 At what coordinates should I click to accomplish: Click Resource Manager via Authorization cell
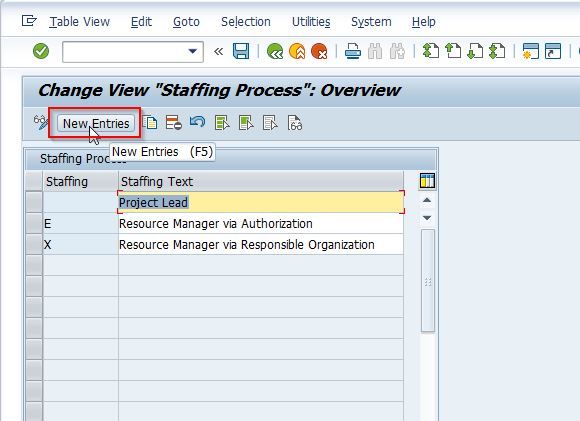[x=261, y=223]
